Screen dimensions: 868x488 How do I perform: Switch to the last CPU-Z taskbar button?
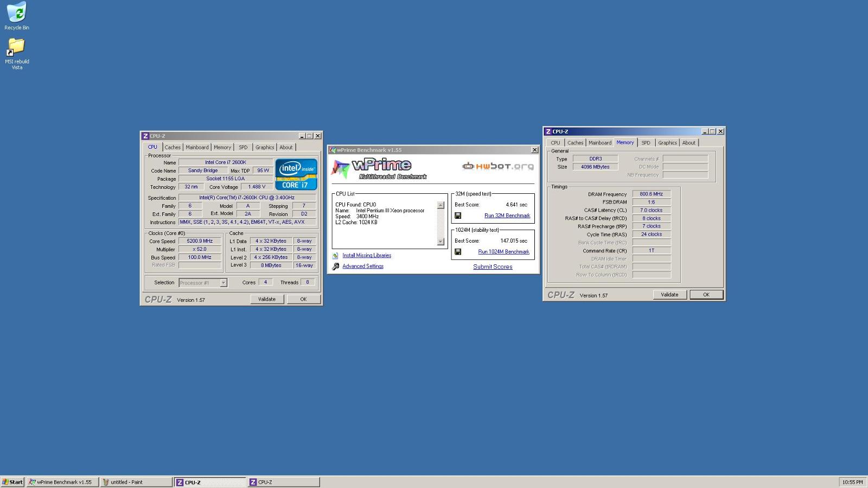click(284, 482)
